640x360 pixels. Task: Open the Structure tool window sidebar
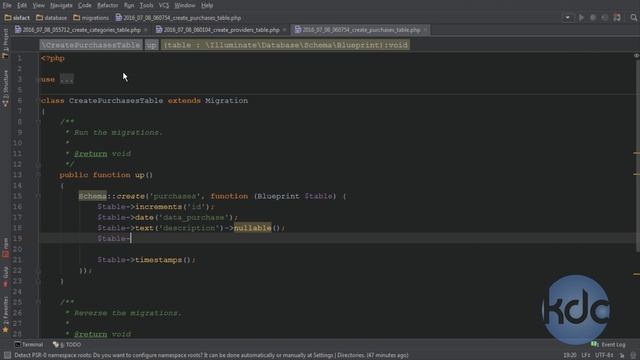[5, 89]
